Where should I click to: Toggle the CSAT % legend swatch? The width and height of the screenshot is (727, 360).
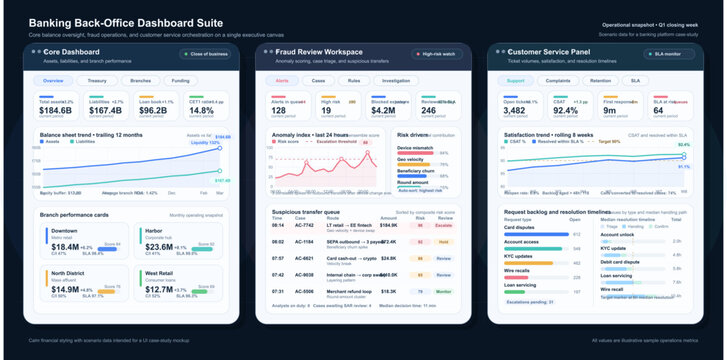pos(506,141)
